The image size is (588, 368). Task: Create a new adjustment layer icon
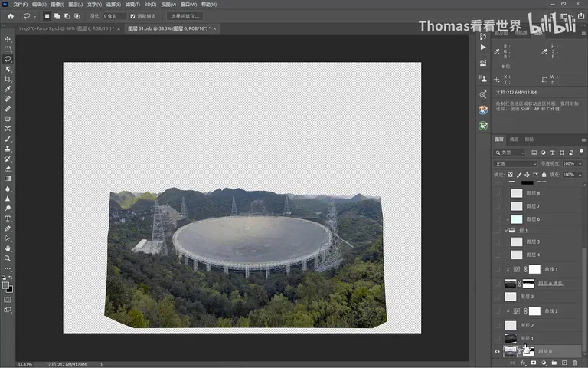(x=544, y=363)
